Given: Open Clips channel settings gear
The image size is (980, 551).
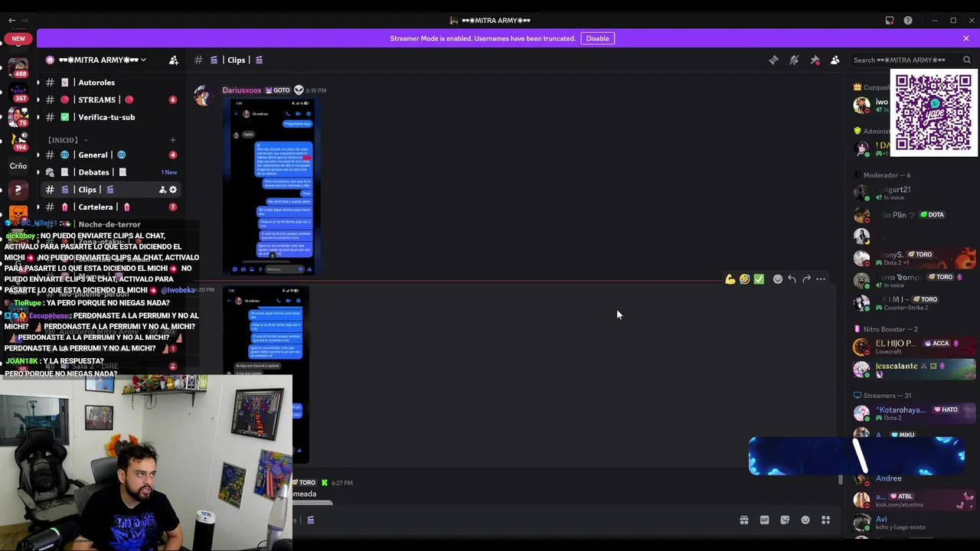Looking at the screenshot, I should click(172, 190).
